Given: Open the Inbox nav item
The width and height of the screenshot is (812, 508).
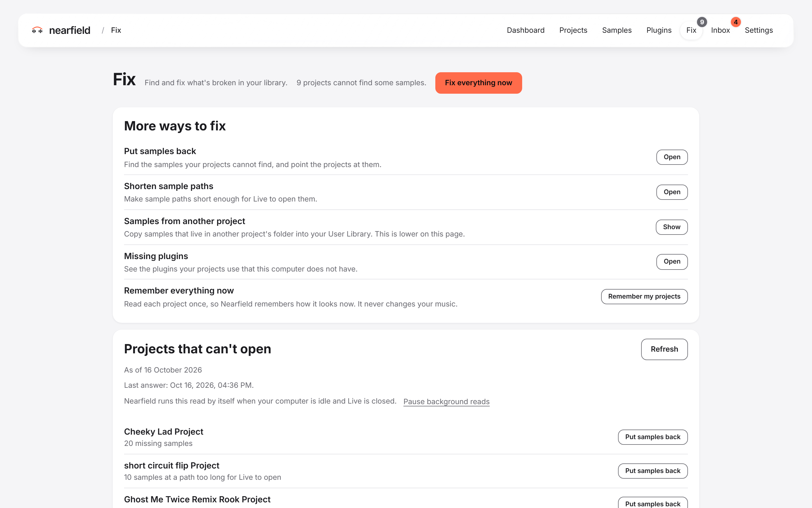Looking at the screenshot, I should [x=720, y=30].
